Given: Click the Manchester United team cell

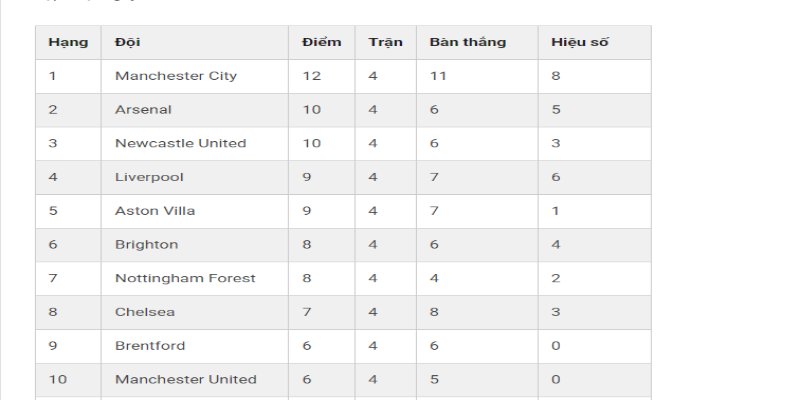Looking at the screenshot, I should [x=194, y=379].
